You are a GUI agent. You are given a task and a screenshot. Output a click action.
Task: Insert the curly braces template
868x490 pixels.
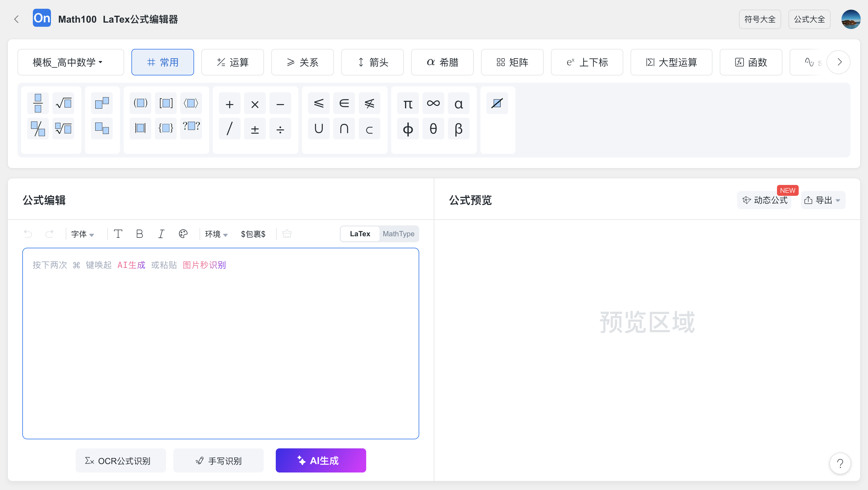tap(166, 128)
